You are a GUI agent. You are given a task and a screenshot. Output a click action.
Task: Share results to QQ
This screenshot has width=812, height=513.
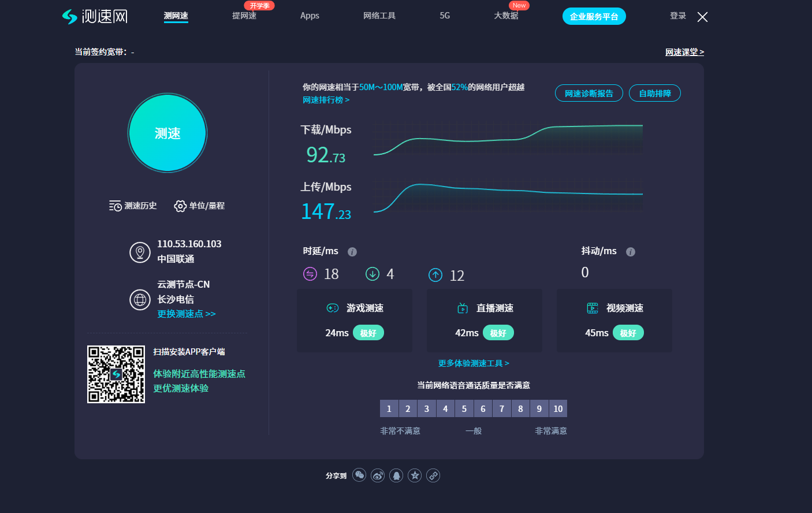point(396,475)
